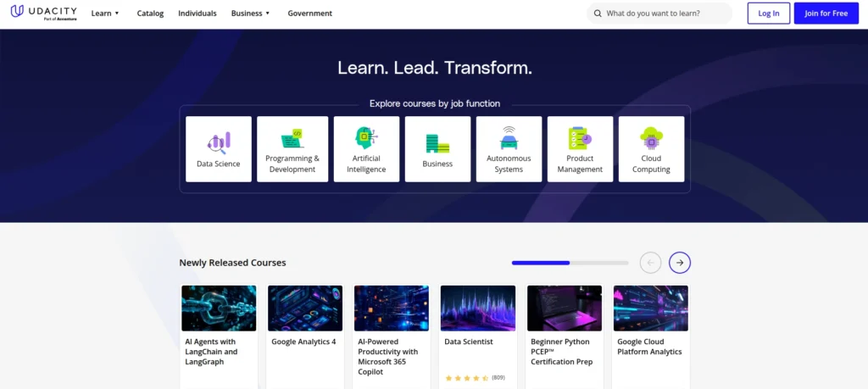
Task: Click 'Google Analytics 4' course title
Action: coord(303,342)
